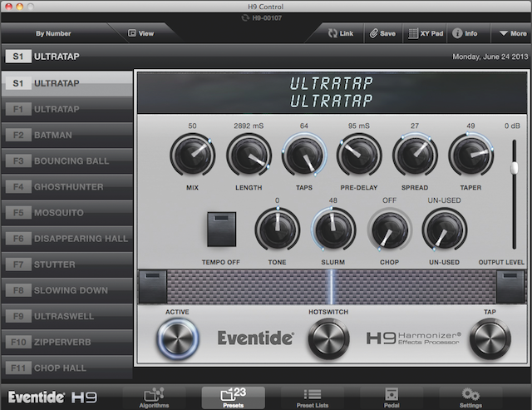This screenshot has height=410, width=532.
Task: Click the right ribbon end switch
Action: tap(510, 287)
